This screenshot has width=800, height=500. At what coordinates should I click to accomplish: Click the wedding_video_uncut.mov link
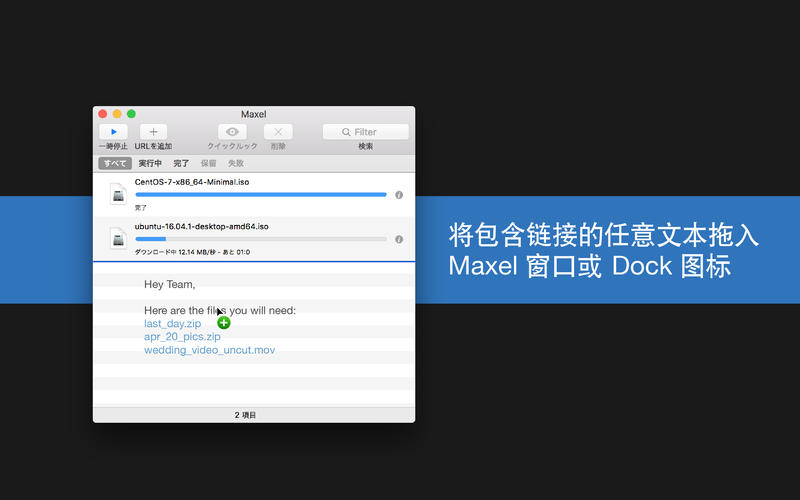point(210,350)
